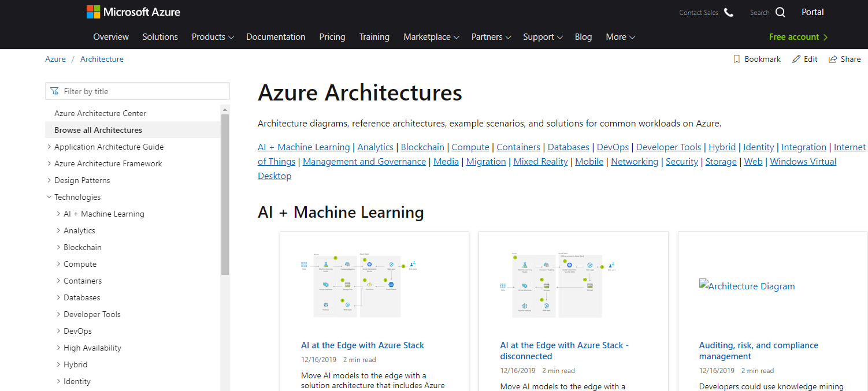Open the Partners dropdown menu

pos(491,37)
